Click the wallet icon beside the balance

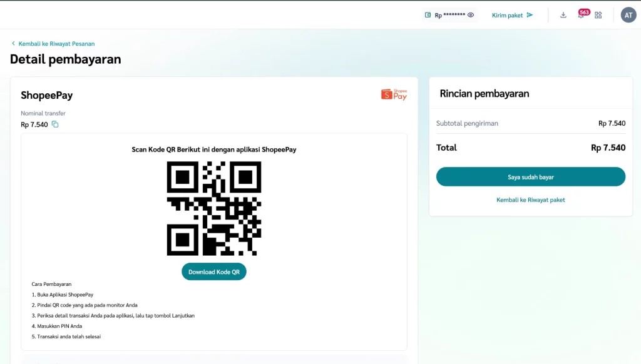(428, 15)
